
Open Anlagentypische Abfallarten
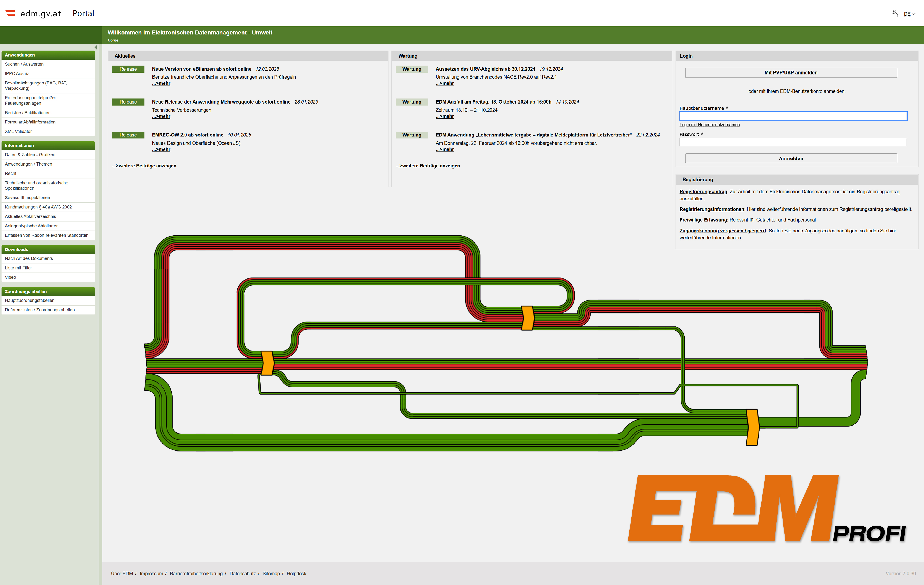coord(48,226)
